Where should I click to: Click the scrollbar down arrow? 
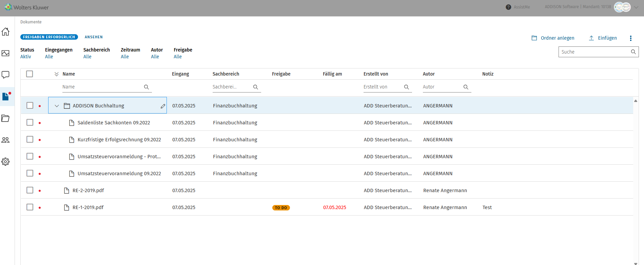[x=636, y=263]
